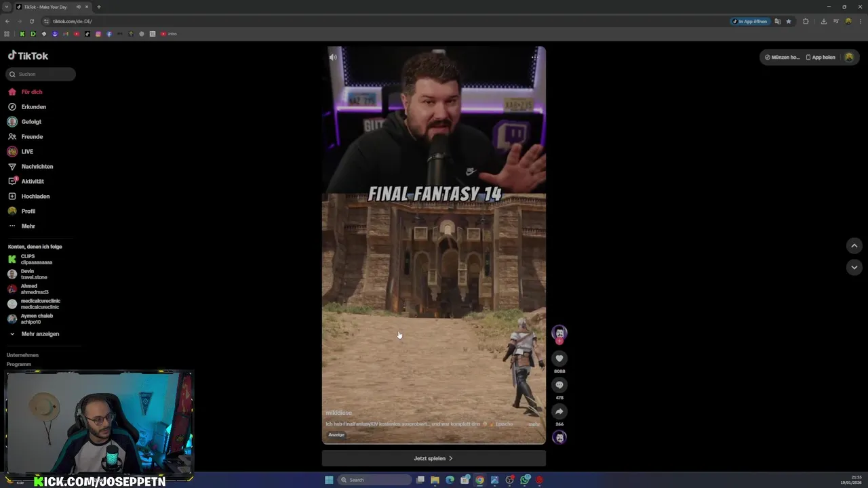
Task: Open the mikidiese username on the video
Action: (x=338, y=412)
